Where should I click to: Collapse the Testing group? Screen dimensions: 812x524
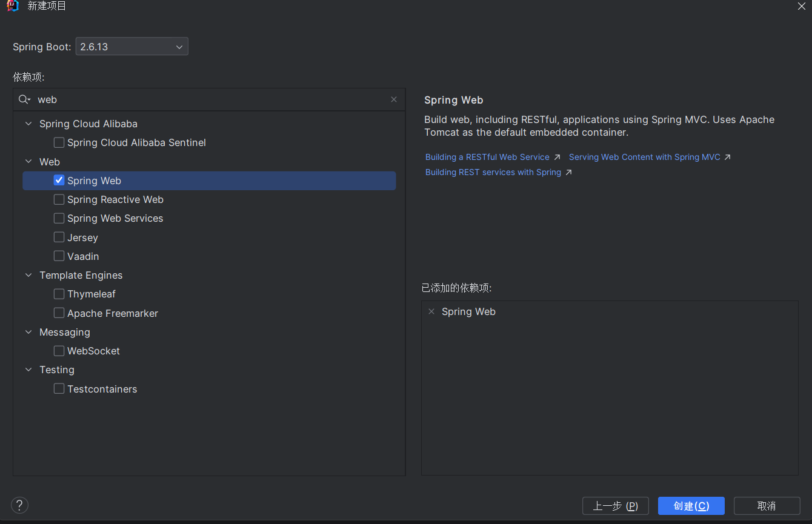pos(28,370)
